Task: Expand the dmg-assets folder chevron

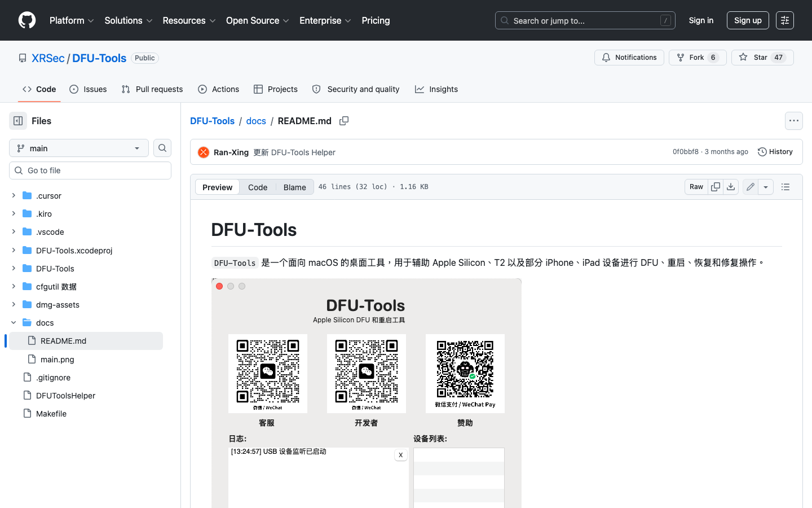Action: pos(14,304)
